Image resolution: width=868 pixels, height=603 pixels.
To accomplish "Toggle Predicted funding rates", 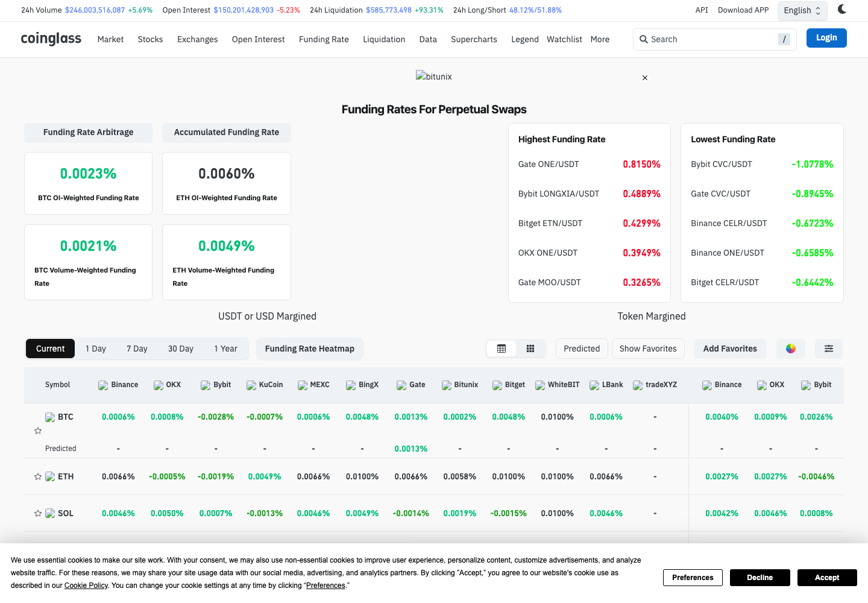I will 582,349.
